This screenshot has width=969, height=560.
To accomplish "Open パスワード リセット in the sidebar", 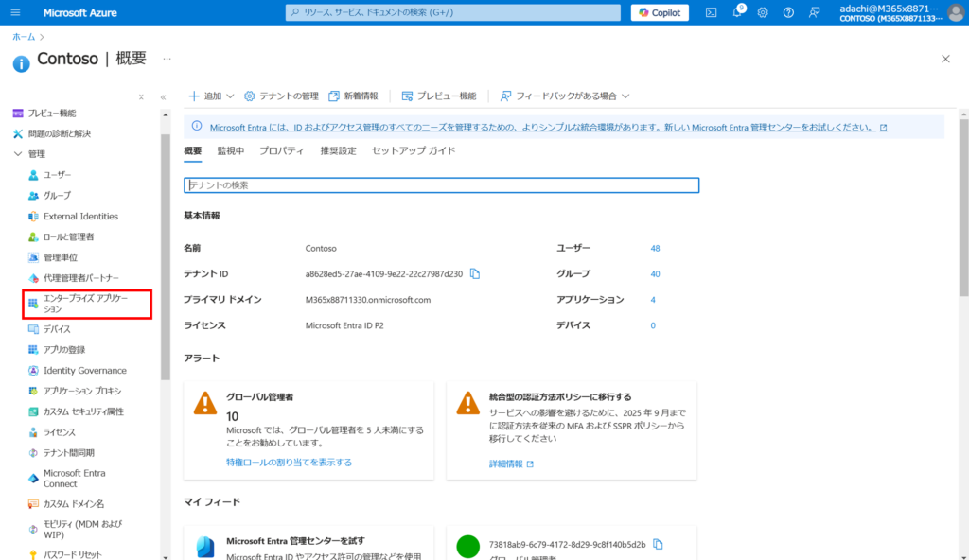I will coord(73,555).
